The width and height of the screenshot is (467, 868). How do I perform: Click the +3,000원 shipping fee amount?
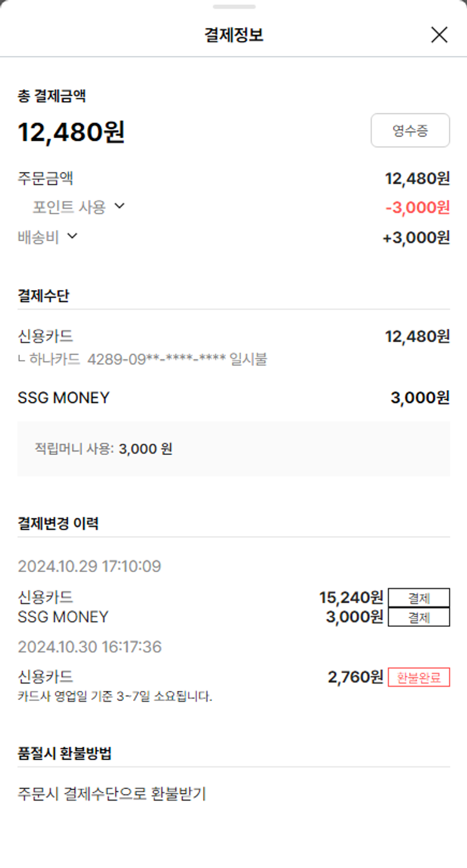[x=416, y=237]
